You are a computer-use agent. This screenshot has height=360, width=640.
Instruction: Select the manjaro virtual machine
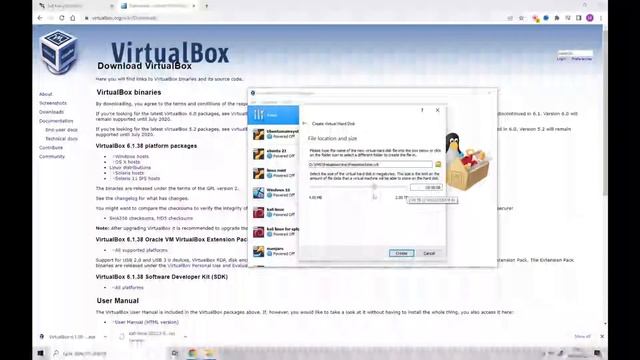coord(273,251)
